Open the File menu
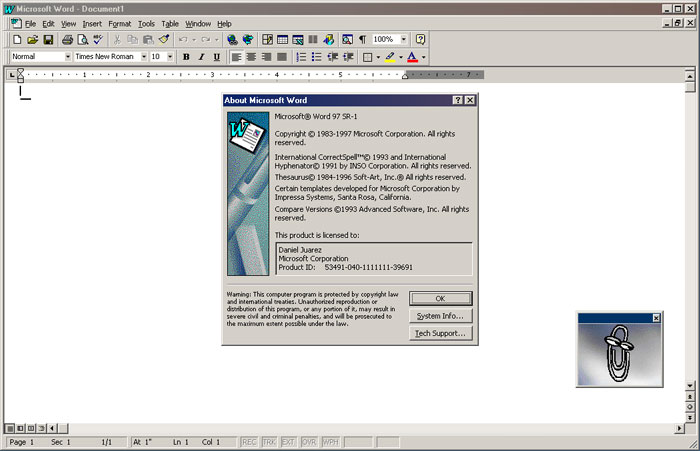 pos(30,24)
